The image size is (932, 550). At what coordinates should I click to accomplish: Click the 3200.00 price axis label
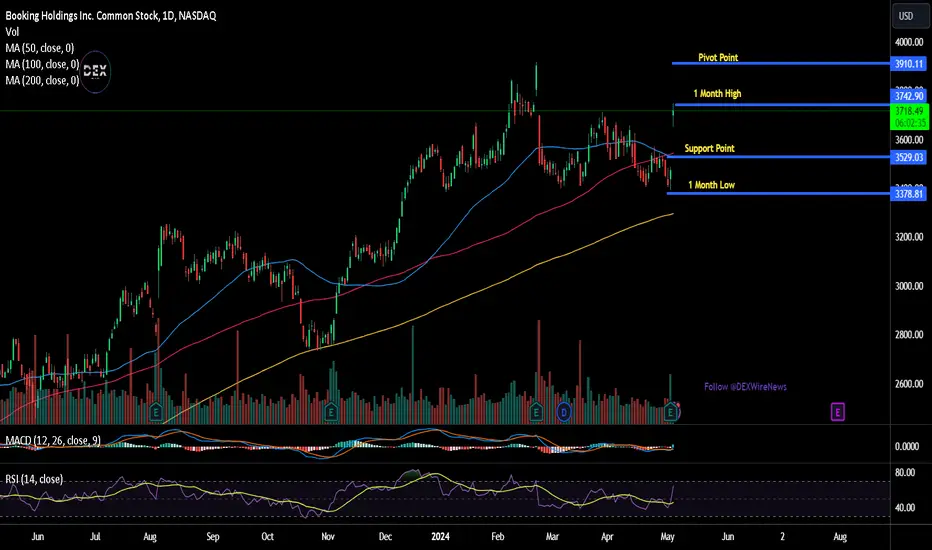909,237
